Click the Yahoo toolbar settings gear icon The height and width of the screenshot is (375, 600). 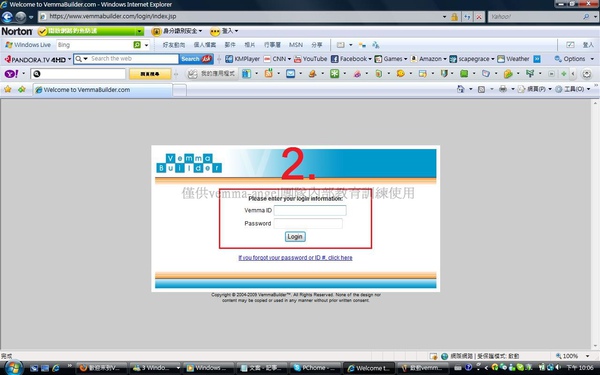[586, 74]
